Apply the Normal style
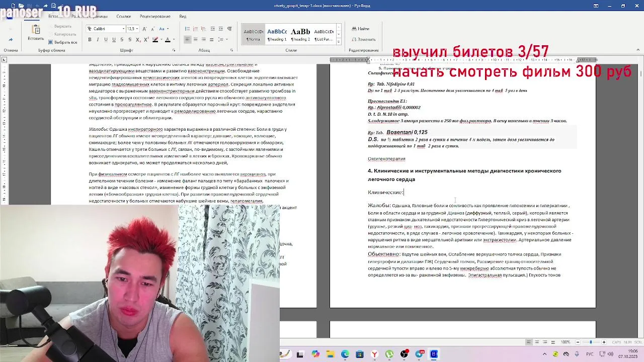 (253, 35)
